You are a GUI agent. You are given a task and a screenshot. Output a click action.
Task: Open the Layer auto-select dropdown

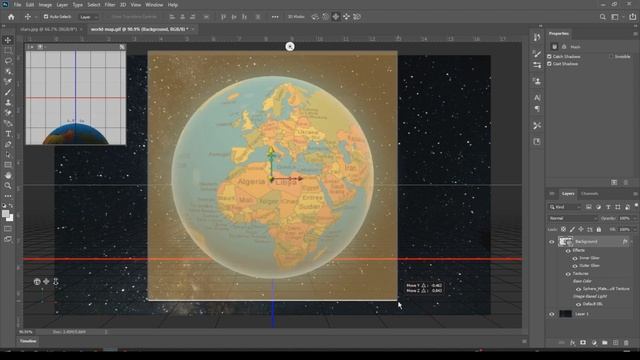pos(89,17)
